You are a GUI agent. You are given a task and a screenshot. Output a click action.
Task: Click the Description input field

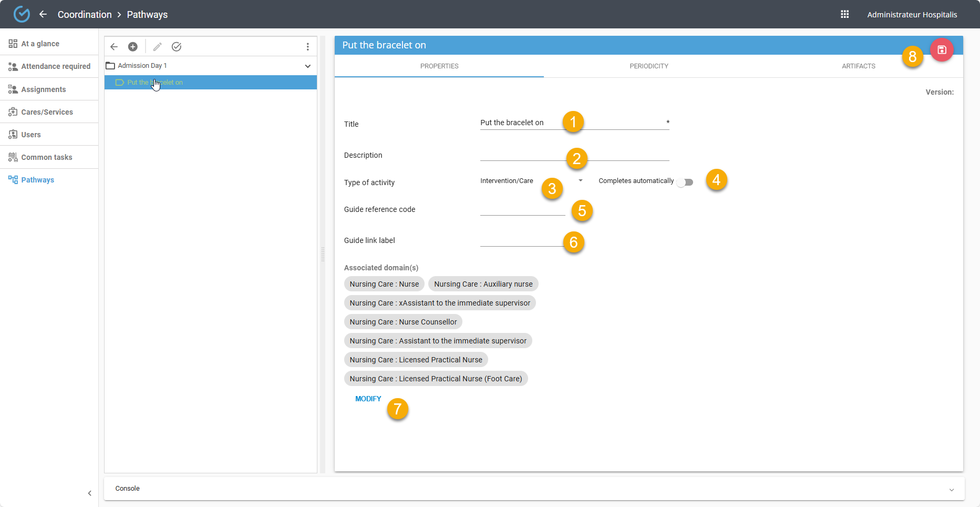[x=521, y=154]
